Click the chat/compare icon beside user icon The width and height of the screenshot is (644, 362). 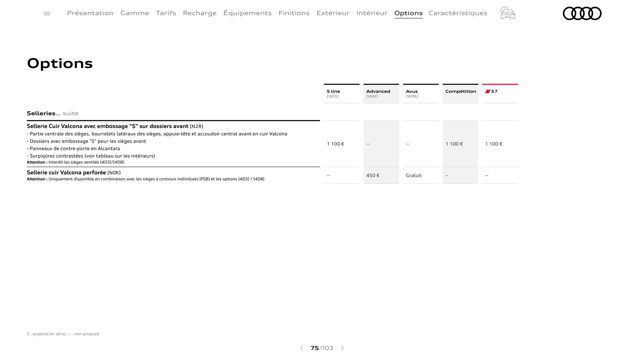[507, 13]
